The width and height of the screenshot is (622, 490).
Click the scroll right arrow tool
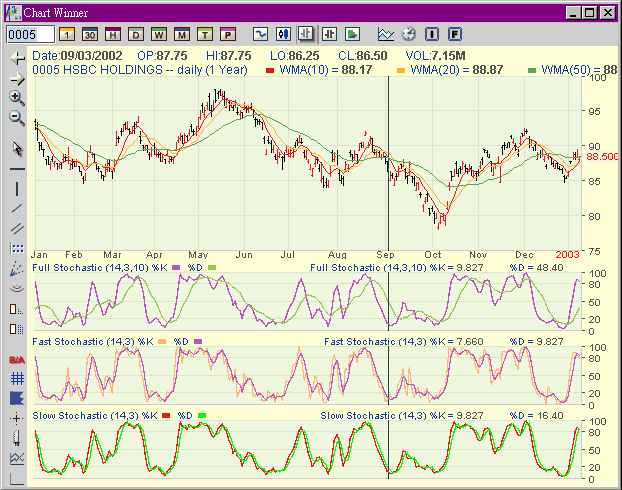17,78
